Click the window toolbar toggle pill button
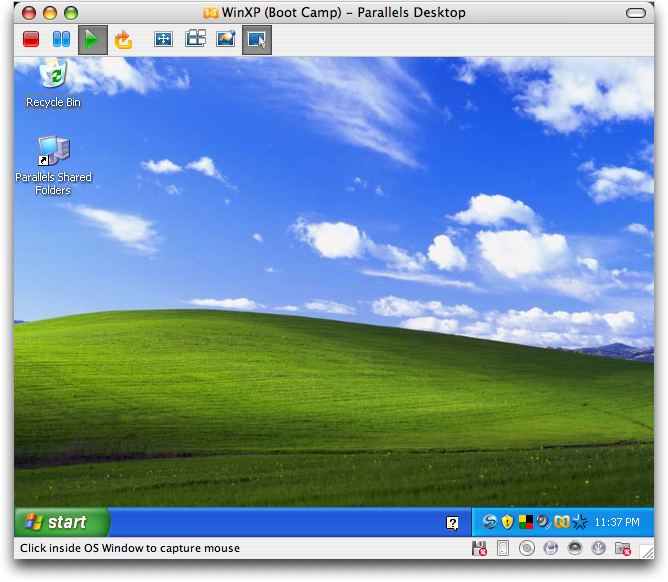 [636, 13]
